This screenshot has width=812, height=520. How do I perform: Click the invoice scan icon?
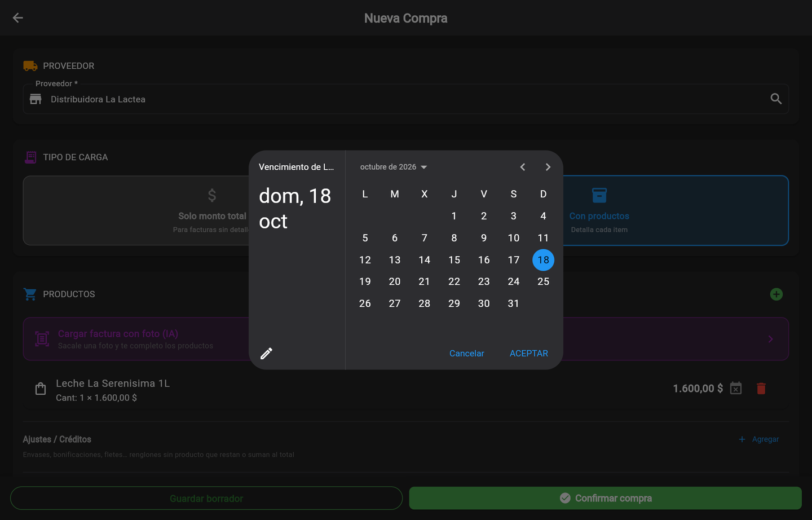pyautogui.click(x=42, y=339)
